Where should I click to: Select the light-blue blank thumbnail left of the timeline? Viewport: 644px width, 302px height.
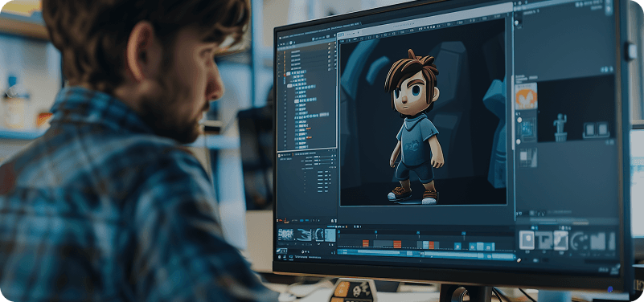click(330, 235)
